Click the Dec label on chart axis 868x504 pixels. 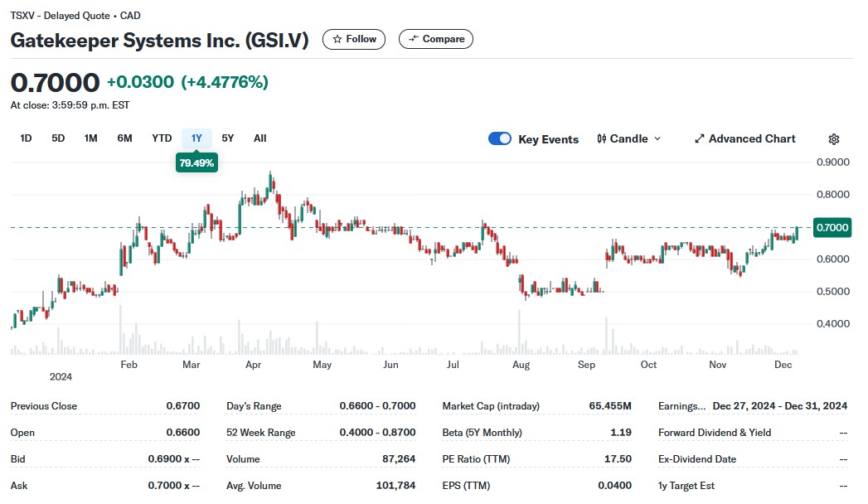(783, 365)
